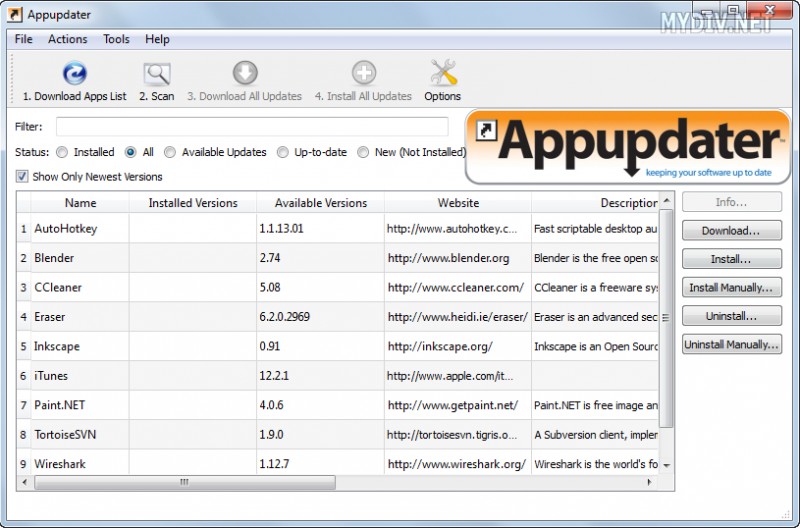The width and height of the screenshot is (800, 528).
Task: Click Inkscape version 0.91 cell
Action: pos(320,346)
